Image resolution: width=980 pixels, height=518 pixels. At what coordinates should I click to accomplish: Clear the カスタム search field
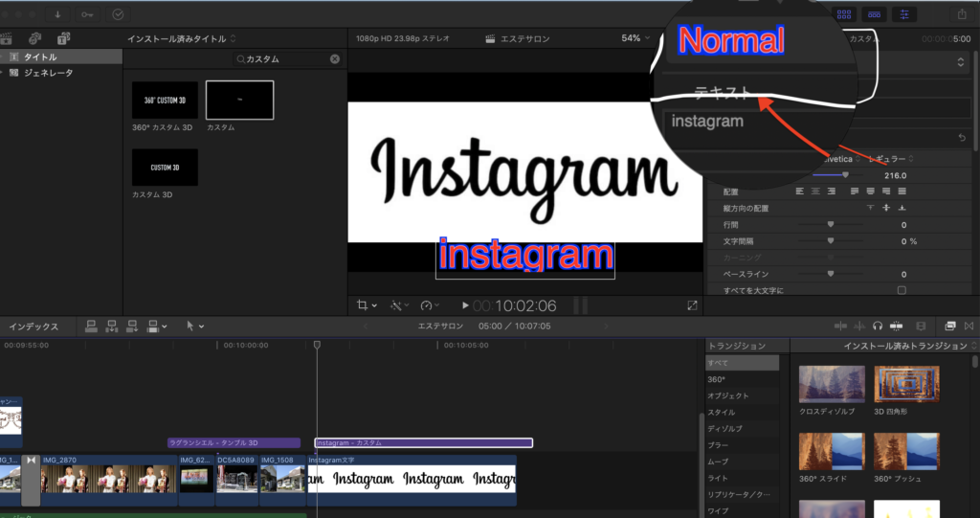335,58
